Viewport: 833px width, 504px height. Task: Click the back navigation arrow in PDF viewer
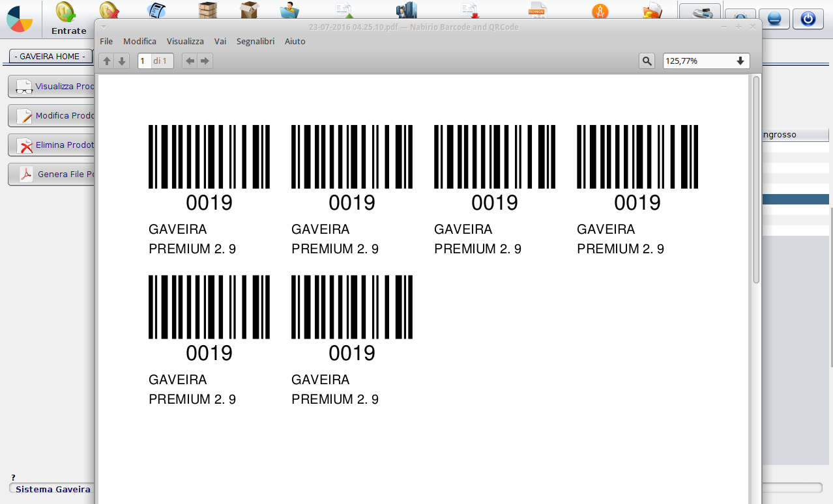click(190, 61)
